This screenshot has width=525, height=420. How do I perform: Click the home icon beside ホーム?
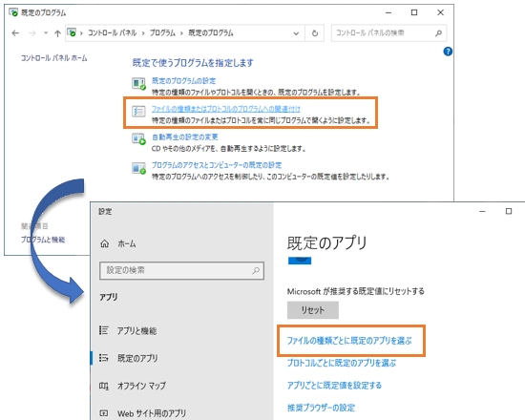[105, 243]
